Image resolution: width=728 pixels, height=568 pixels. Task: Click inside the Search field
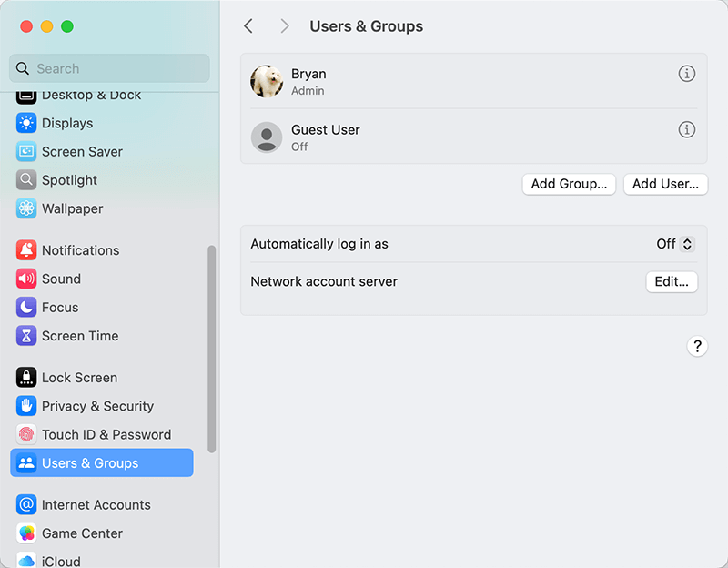(109, 68)
